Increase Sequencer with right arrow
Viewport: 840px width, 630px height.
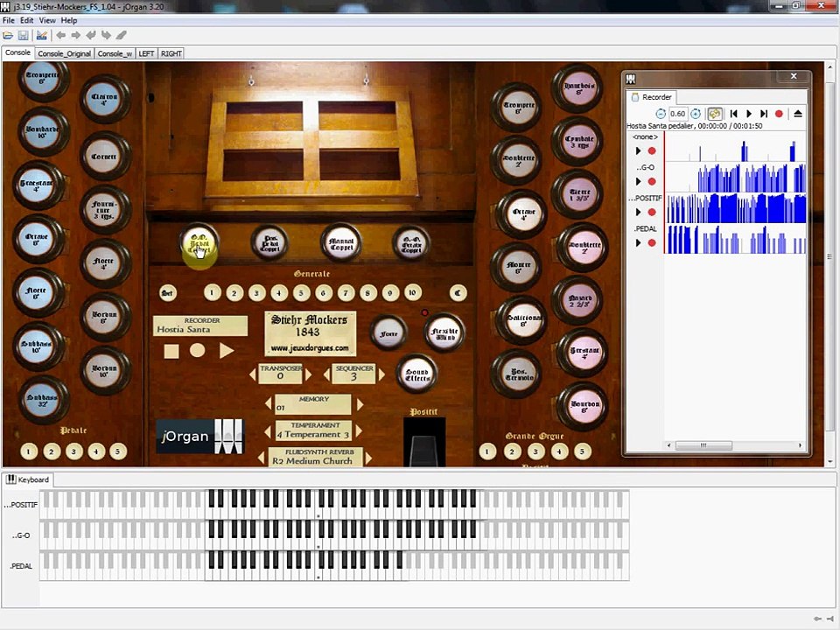click(381, 374)
